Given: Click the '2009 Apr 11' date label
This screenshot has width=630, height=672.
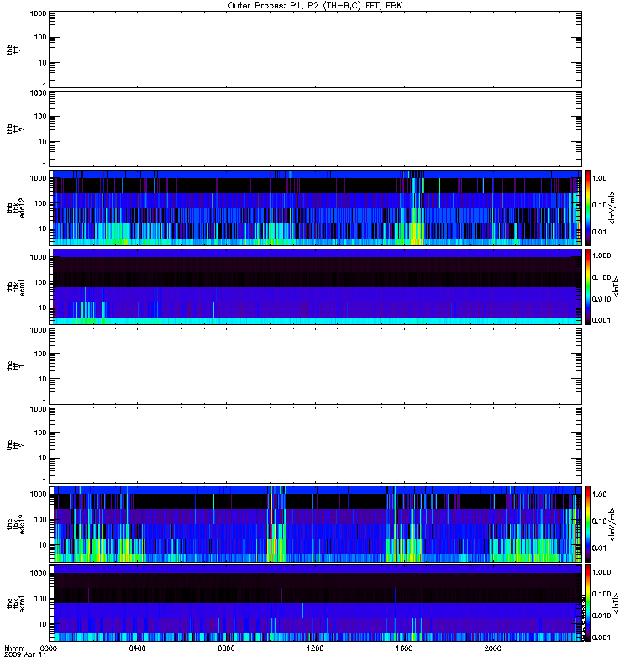Looking at the screenshot, I should point(25,655).
